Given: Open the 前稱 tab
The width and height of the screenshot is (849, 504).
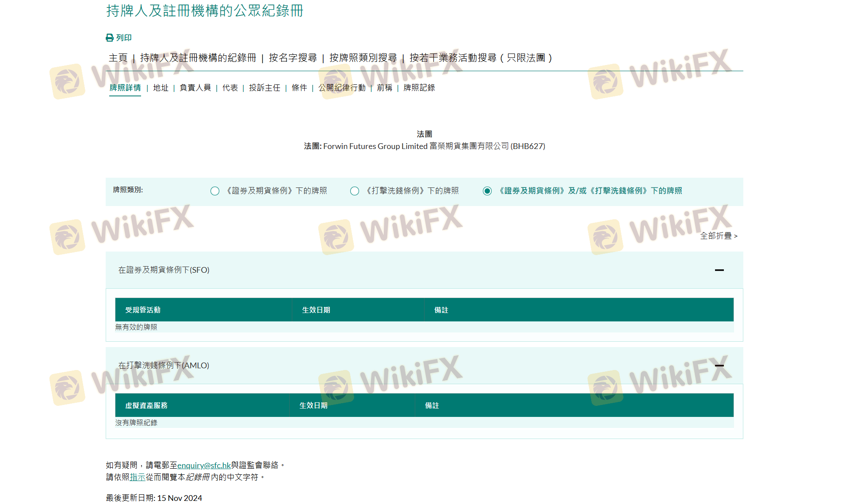Looking at the screenshot, I should pos(384,88).
